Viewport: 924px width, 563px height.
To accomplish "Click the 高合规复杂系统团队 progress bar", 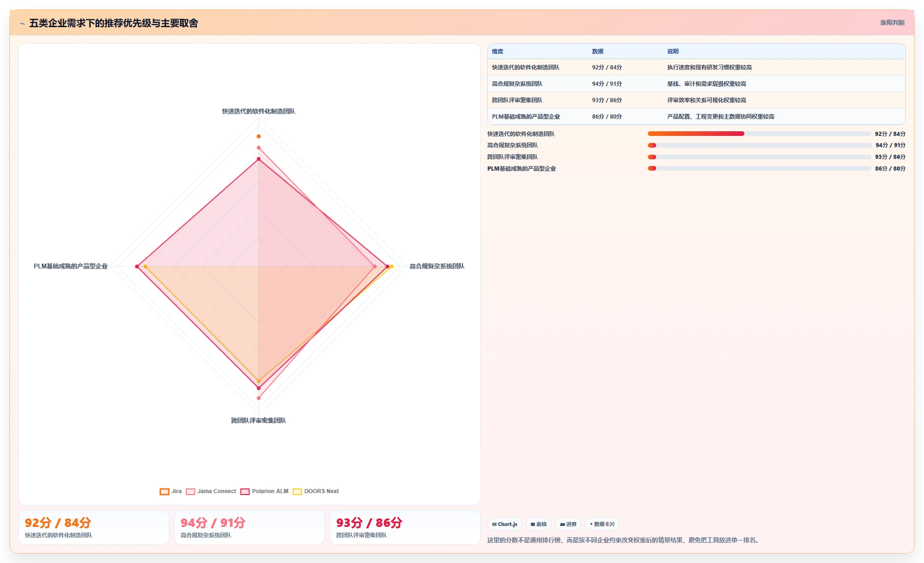I will [x=759, y=145].
